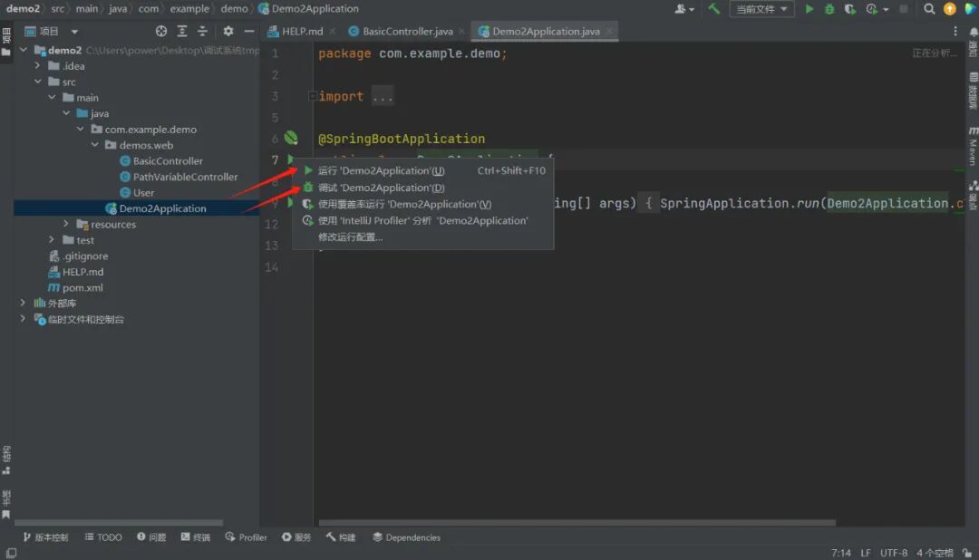Click the editor horizontal scrollbar
979x560 pixels.
(577, 523)
